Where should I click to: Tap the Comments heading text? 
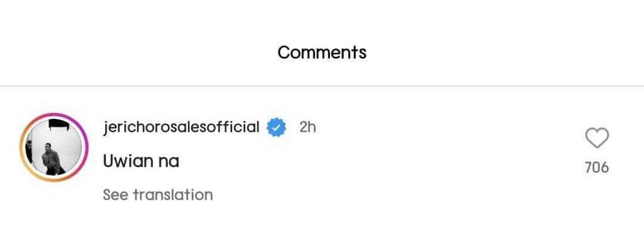pyautogui.click(x=322, y=52)
